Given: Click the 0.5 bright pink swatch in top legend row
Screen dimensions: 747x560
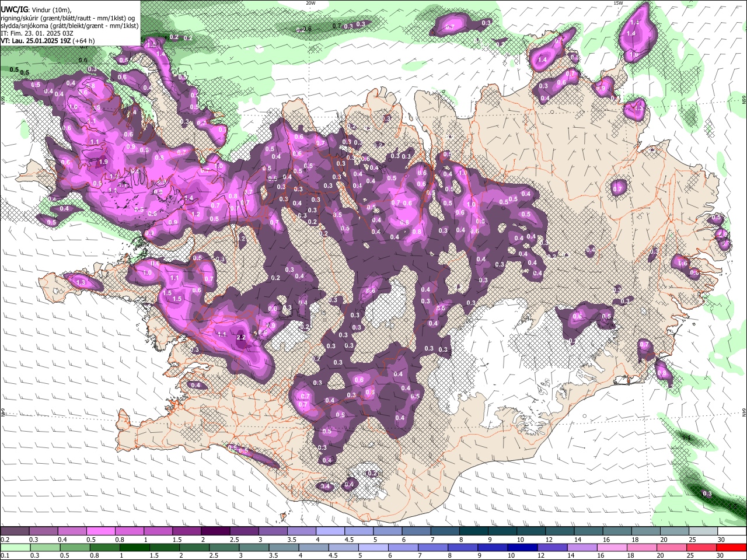Looking at the screenshot, I should pyautogui.click(x=100, y=531).
